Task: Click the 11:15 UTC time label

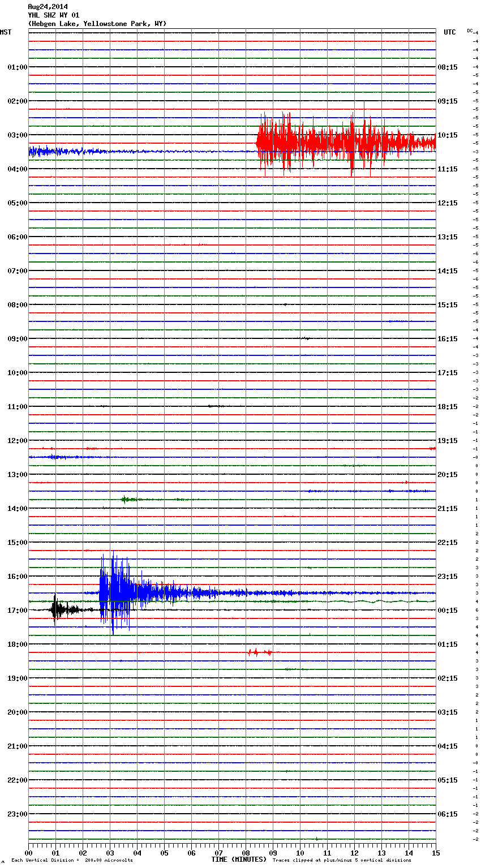Action: (x=448, y=169)
